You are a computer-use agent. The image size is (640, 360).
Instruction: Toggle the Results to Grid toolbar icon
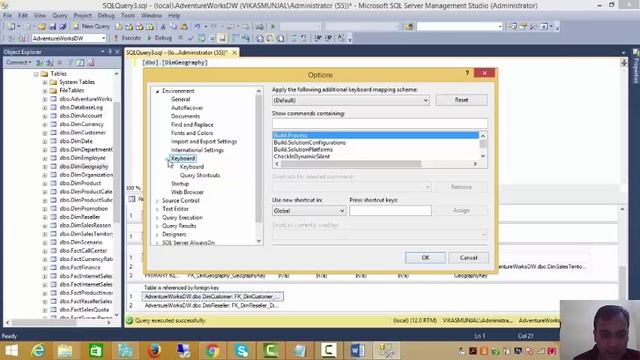(270, 38)
